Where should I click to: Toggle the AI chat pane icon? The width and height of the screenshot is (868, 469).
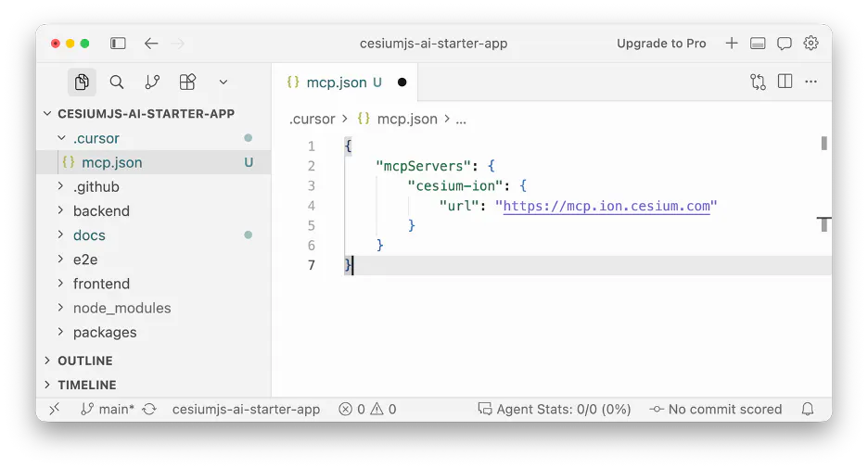[x=785, y=44]
